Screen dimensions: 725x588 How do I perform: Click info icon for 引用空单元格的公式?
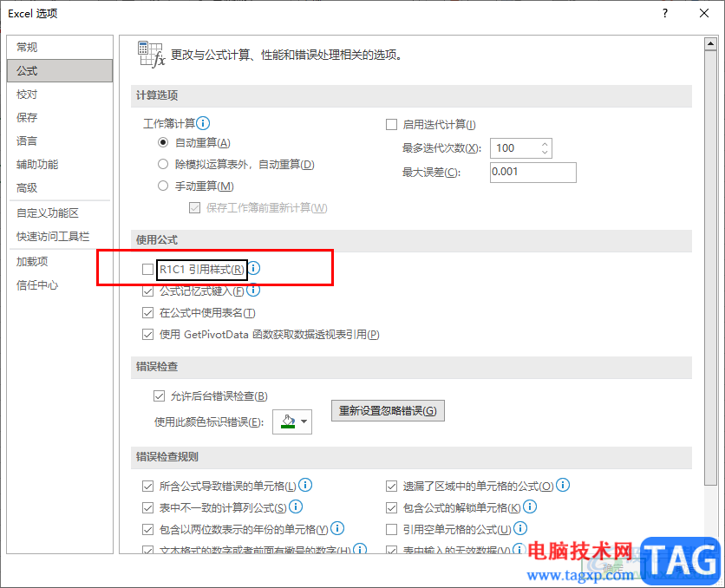(x=520, y=528)
